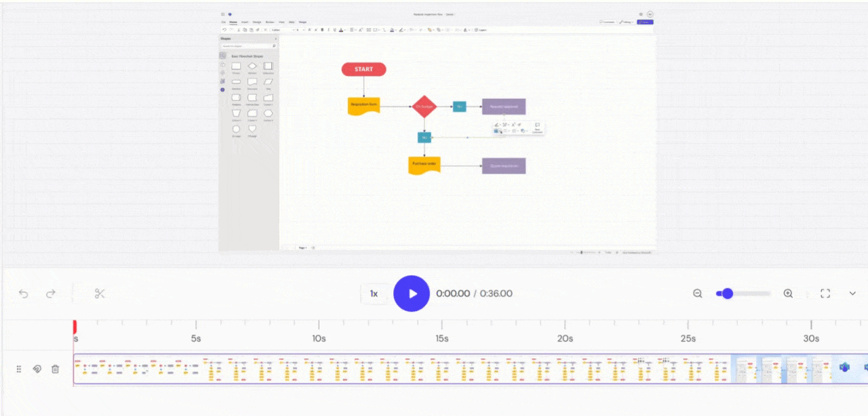Select the scissors split tool
This screenshot has height=416, width=868.
point(100,293)
